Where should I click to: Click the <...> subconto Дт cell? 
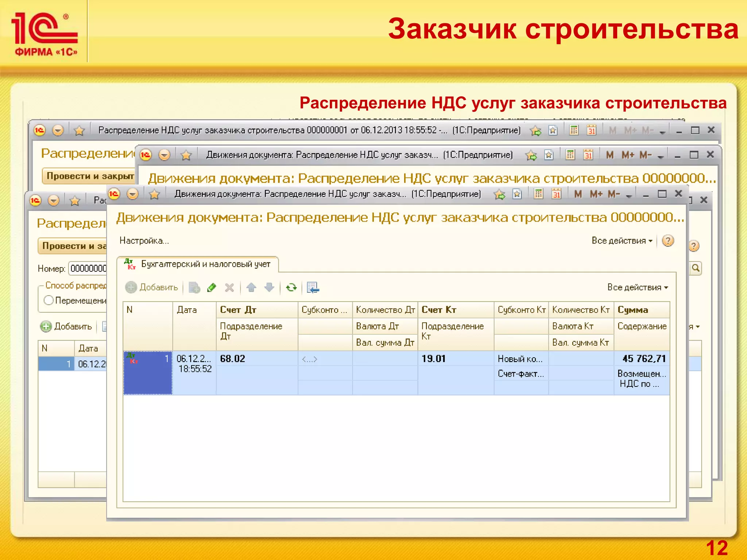tap(325, 359)
